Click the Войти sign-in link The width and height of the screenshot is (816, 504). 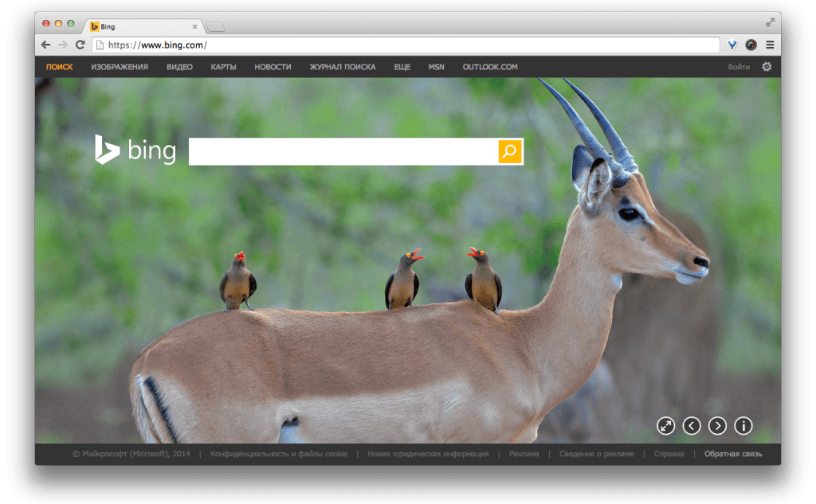click(738, 67)
